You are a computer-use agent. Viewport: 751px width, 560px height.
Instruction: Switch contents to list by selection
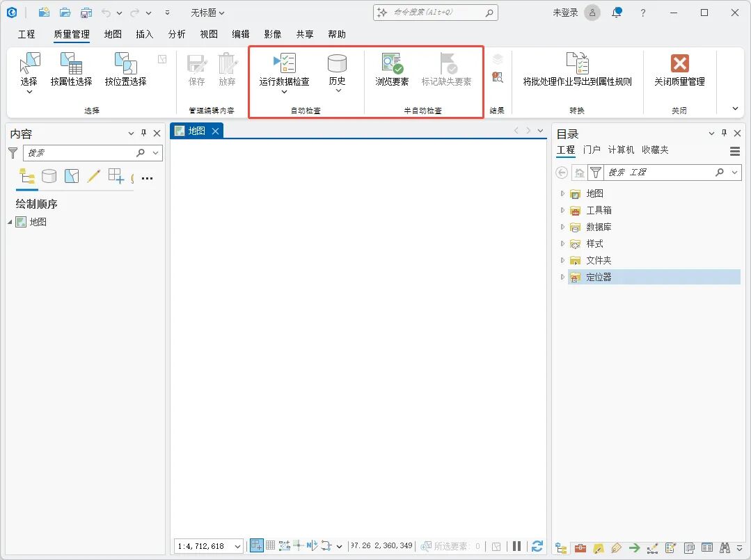pyautogui.click(x=72, y=176)
